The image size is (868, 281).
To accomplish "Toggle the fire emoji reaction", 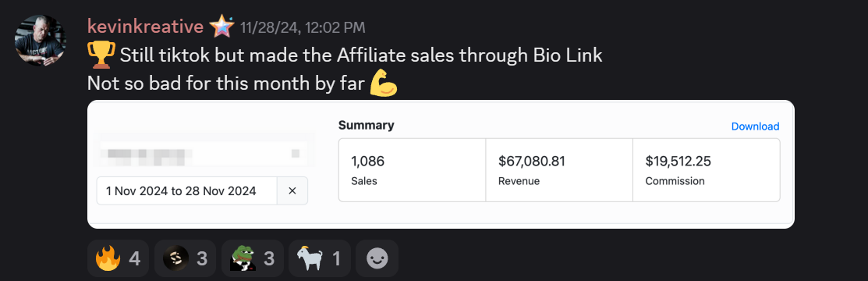I will [x=118, y=258].
